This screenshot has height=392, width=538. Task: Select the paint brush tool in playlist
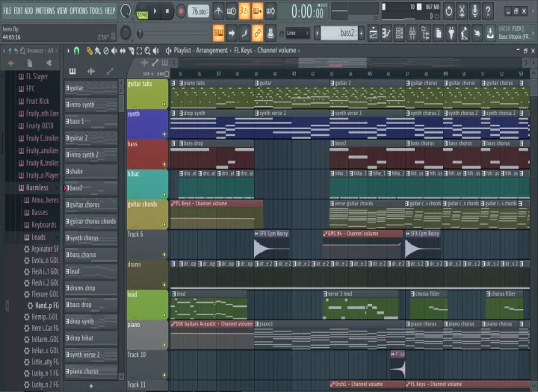click(x=98, y=51)
